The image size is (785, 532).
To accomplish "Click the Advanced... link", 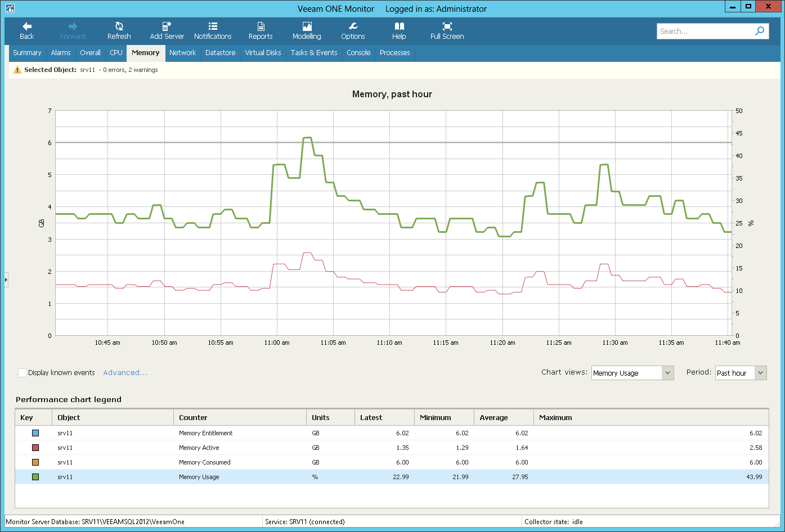I will (x=125, y=373).
